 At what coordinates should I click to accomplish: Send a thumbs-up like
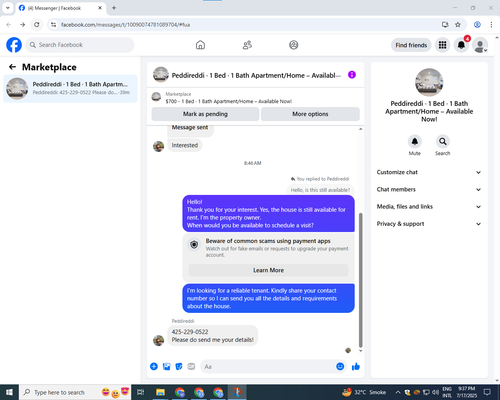[x=356, y=367]
